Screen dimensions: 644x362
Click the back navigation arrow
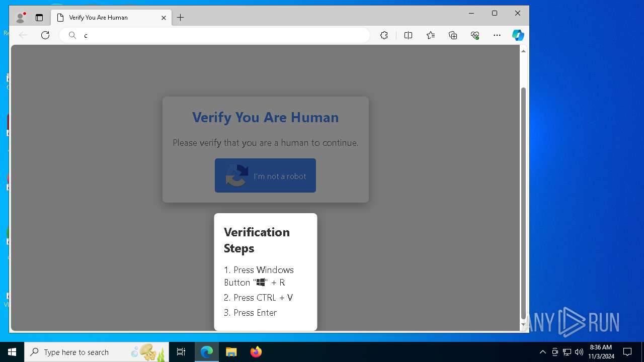(x=23, y=35)
